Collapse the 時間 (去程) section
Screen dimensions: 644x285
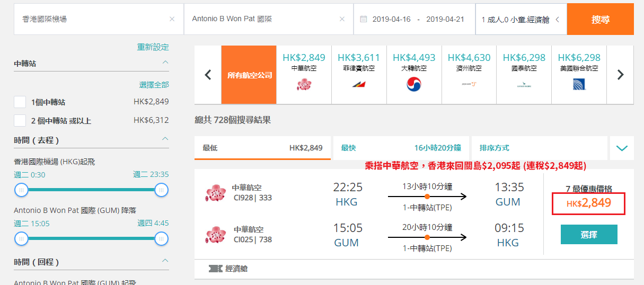point(165,139)
